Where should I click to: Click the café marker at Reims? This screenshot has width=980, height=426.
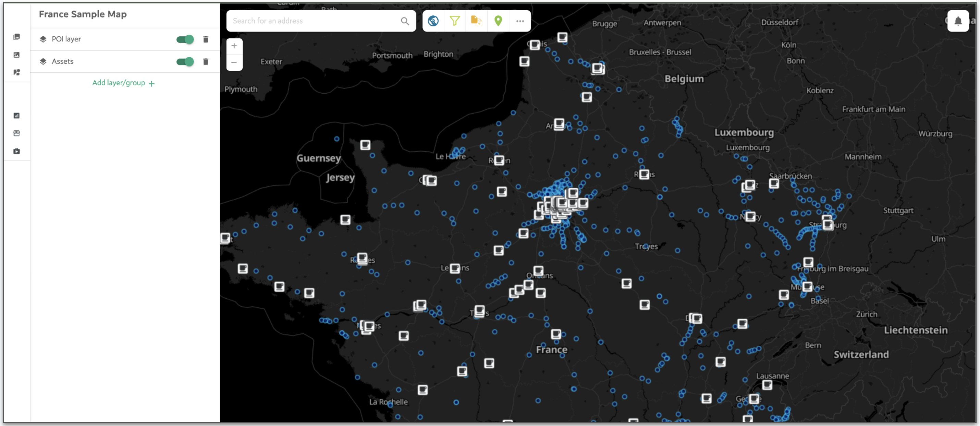tap(644, 174)
